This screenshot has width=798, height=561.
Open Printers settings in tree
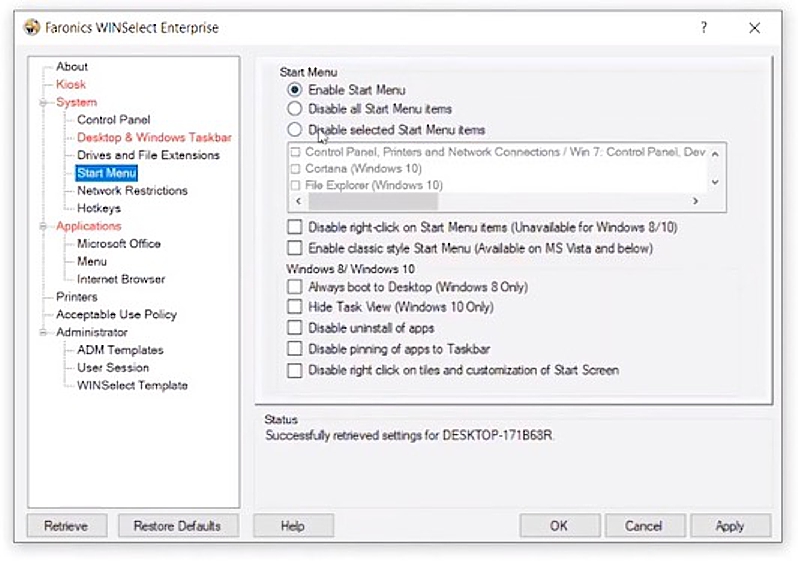76,297
